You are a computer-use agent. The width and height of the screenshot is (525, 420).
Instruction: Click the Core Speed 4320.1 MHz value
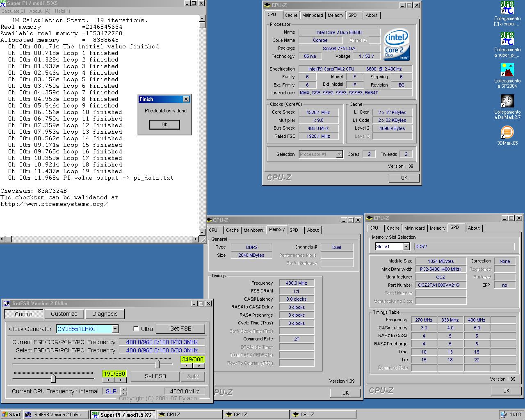point(318,112)
